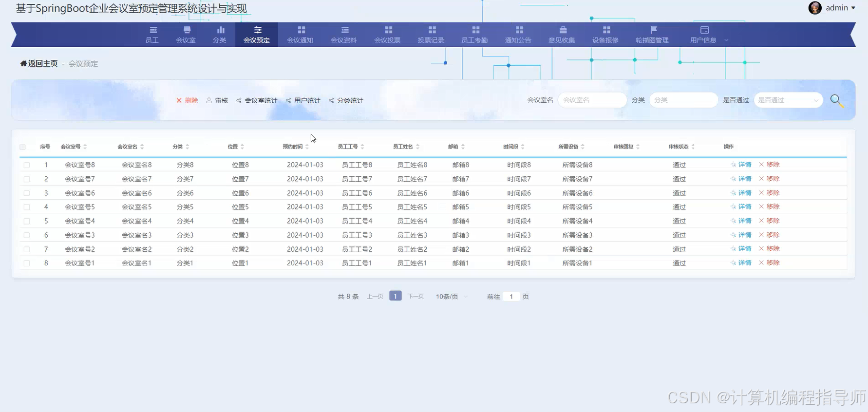Open the 意见收集 briefcase icon
The width and height of the screenshot is (868, 412).
563,30
